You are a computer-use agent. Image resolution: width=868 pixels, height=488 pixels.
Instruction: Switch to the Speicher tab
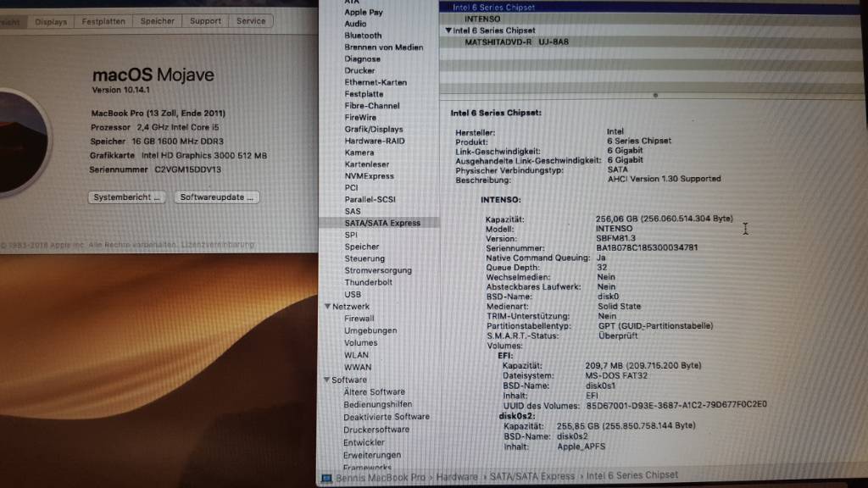(x=157, y=21)
